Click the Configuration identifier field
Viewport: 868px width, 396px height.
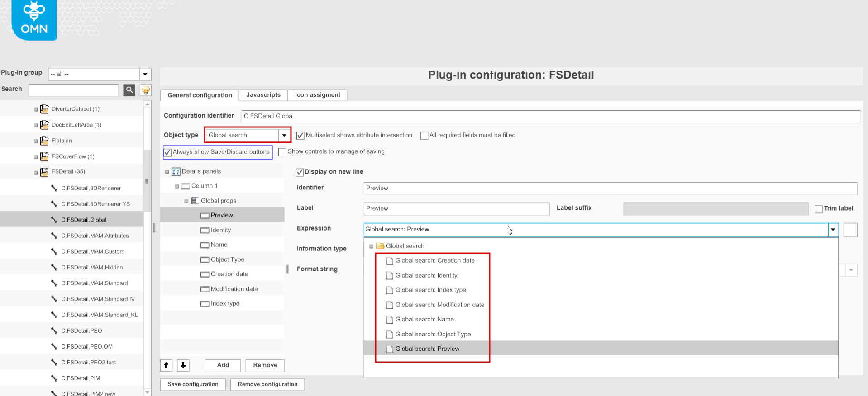(551, 116)
